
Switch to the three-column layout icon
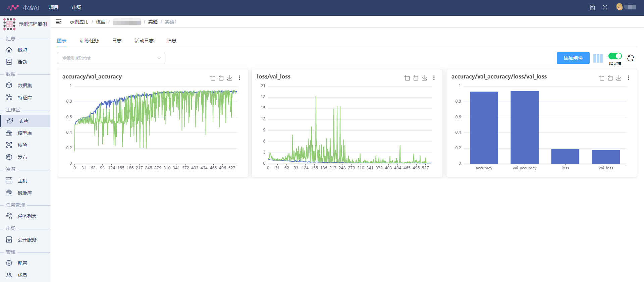pyautogui.click(x=598, y=58)
